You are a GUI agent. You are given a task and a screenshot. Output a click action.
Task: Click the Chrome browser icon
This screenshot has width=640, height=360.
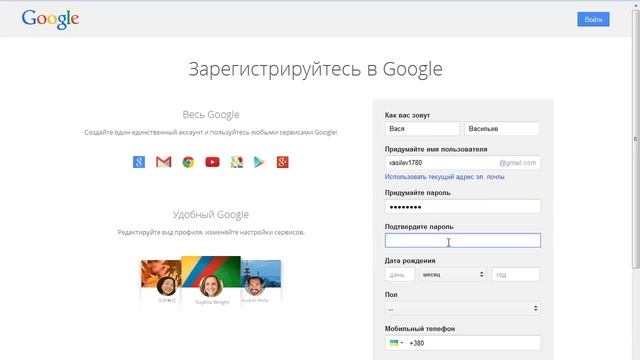click(188, 162)
